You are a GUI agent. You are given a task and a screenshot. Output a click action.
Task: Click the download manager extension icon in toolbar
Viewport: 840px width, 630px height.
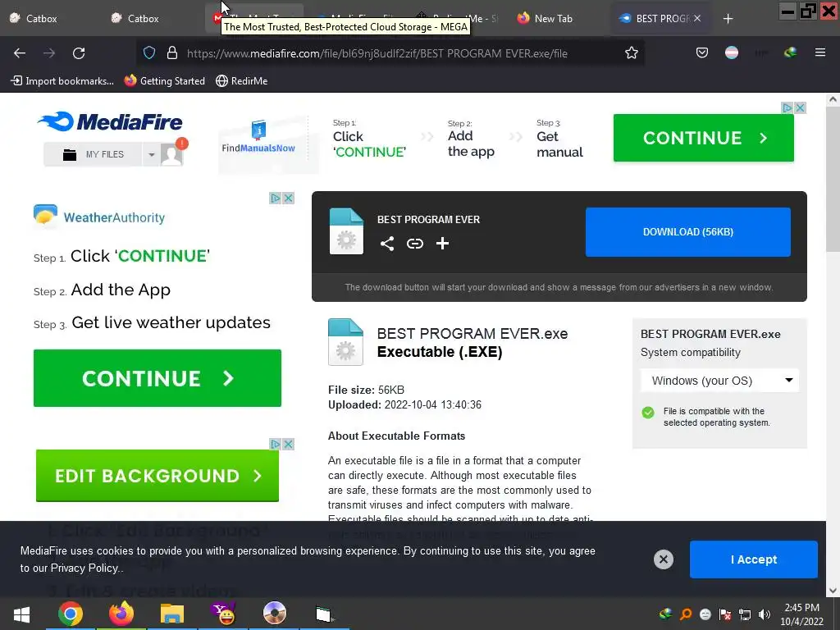[790, 52]
